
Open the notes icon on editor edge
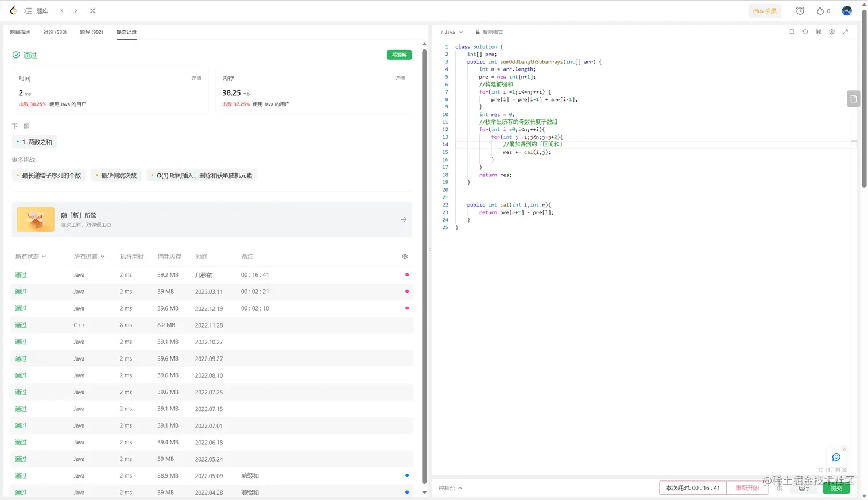coord(854,99)
